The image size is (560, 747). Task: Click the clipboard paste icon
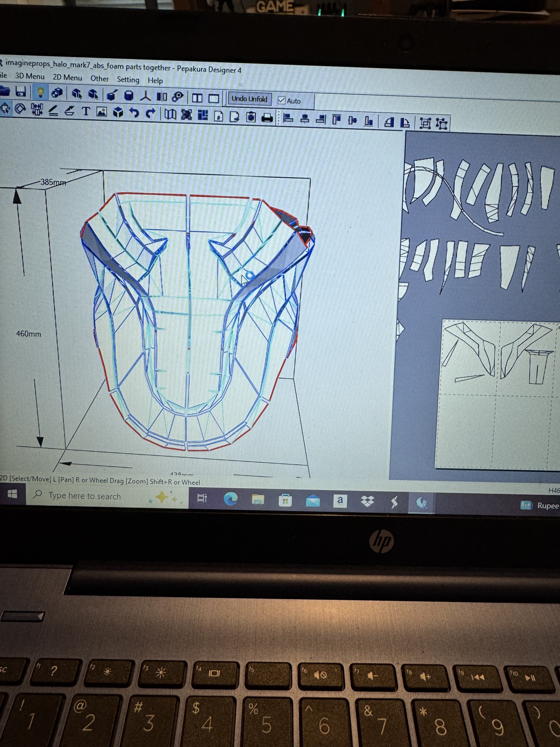251,117
